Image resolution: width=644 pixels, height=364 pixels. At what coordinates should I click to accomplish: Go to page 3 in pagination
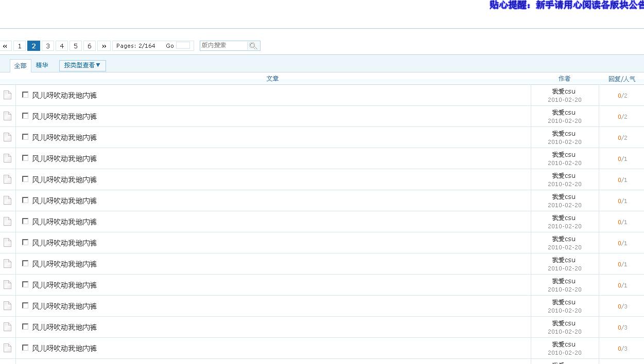tap(48, 46)
